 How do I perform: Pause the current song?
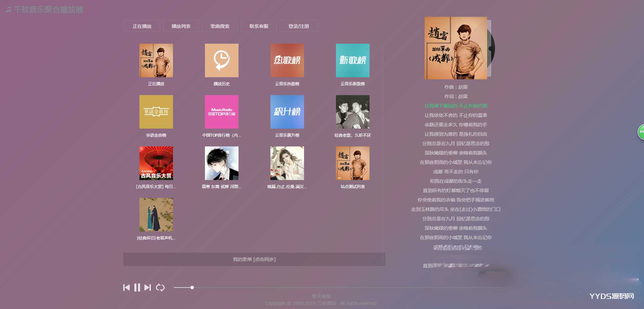(x=137, y=288)
